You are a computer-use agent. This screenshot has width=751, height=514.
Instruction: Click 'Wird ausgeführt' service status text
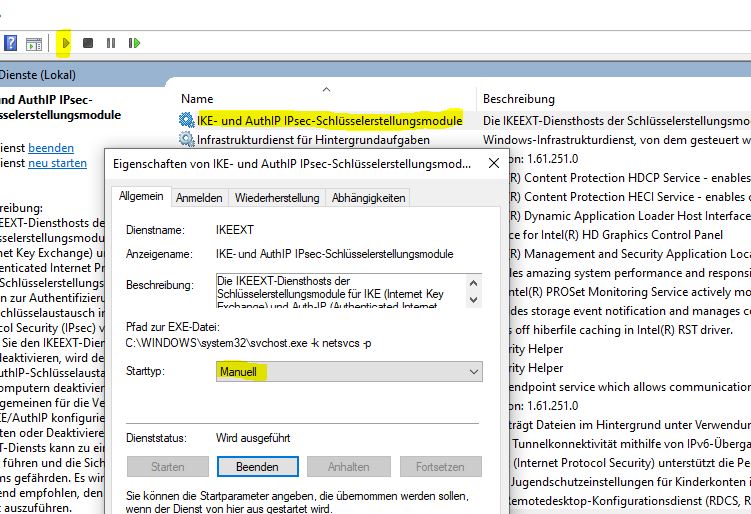pos(253,438)
